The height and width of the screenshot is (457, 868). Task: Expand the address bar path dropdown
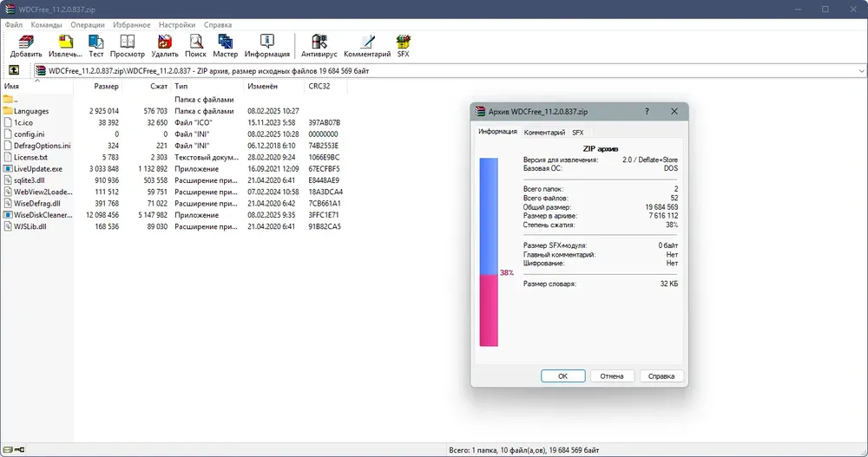(861, 71)
